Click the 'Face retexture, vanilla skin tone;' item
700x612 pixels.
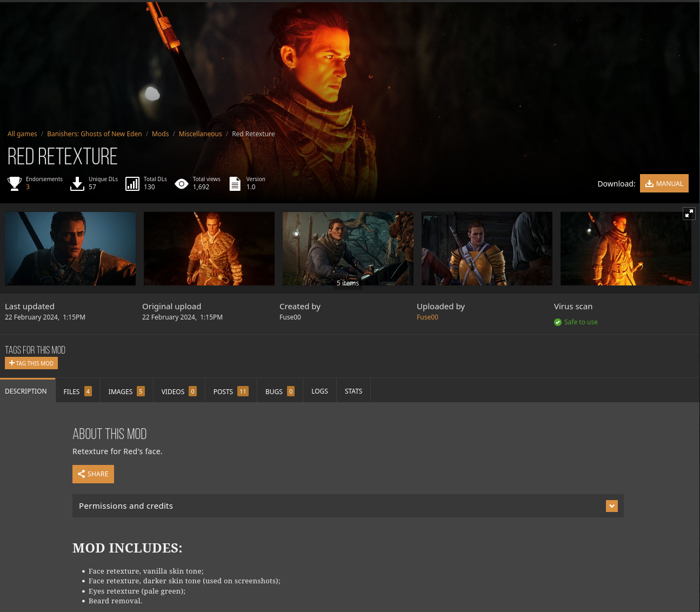point(146,571)
